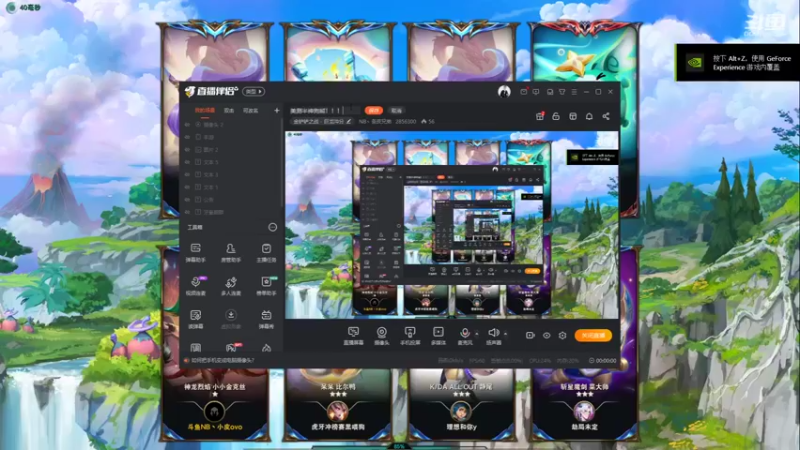Open the chat bubble icon in the title bar
The width and height of the screenshot is (800, 450).
point(536,92)
